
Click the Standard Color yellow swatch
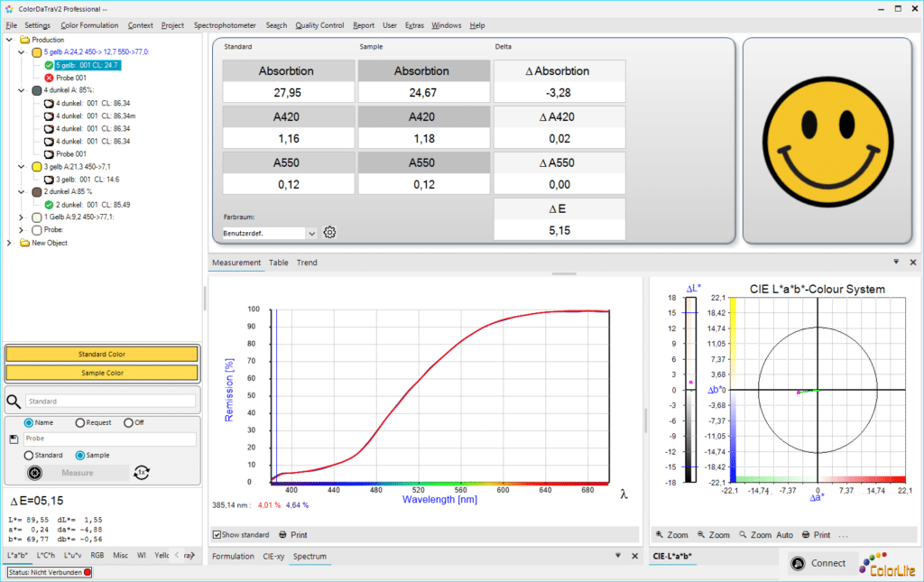102,354
